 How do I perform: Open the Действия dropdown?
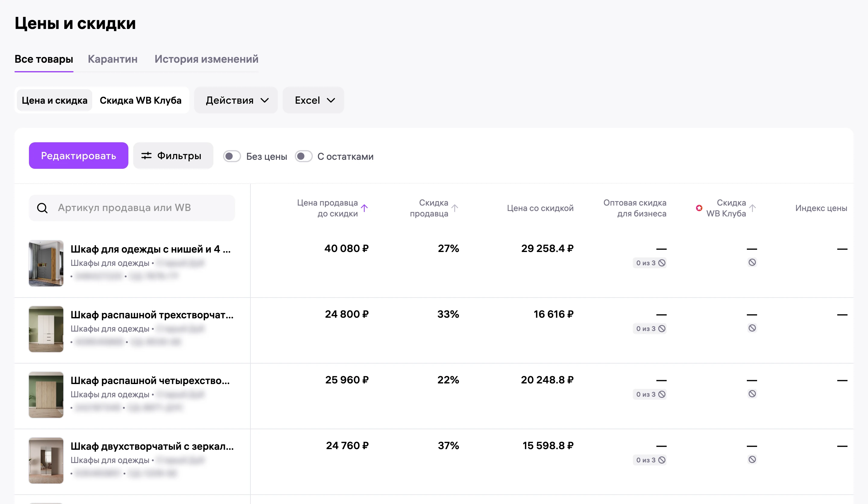[236, 100]
